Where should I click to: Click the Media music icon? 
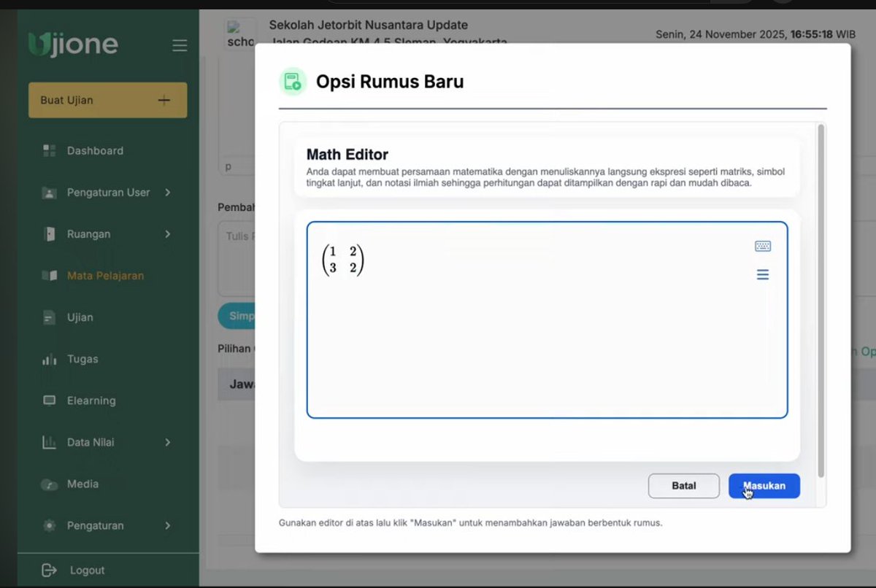click(x=50, y=484)
